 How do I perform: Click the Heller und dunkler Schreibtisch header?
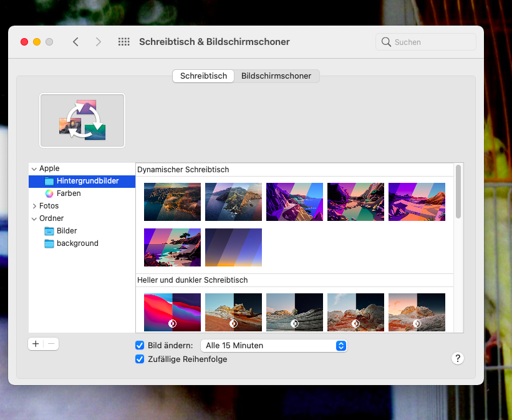192,280
